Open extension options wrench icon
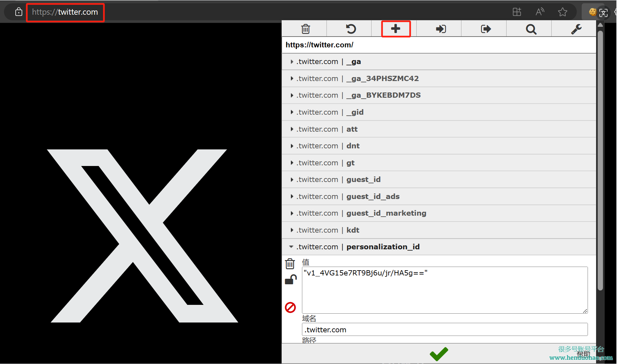The image size is (617, 364). click(576, 29)
